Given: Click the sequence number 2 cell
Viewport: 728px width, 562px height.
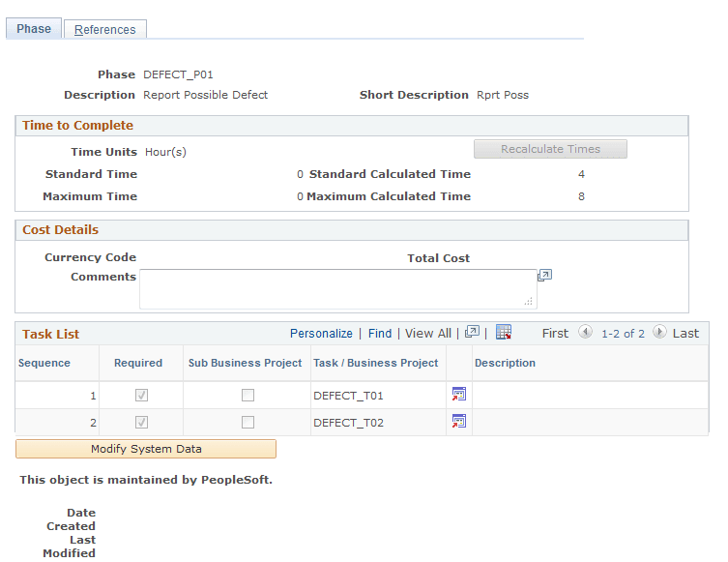Looking at the screenshot, I should [x=93, y=423].
